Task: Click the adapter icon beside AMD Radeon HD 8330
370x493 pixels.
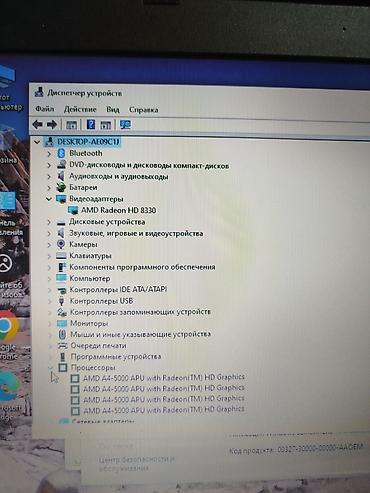Action: (73, 210)
